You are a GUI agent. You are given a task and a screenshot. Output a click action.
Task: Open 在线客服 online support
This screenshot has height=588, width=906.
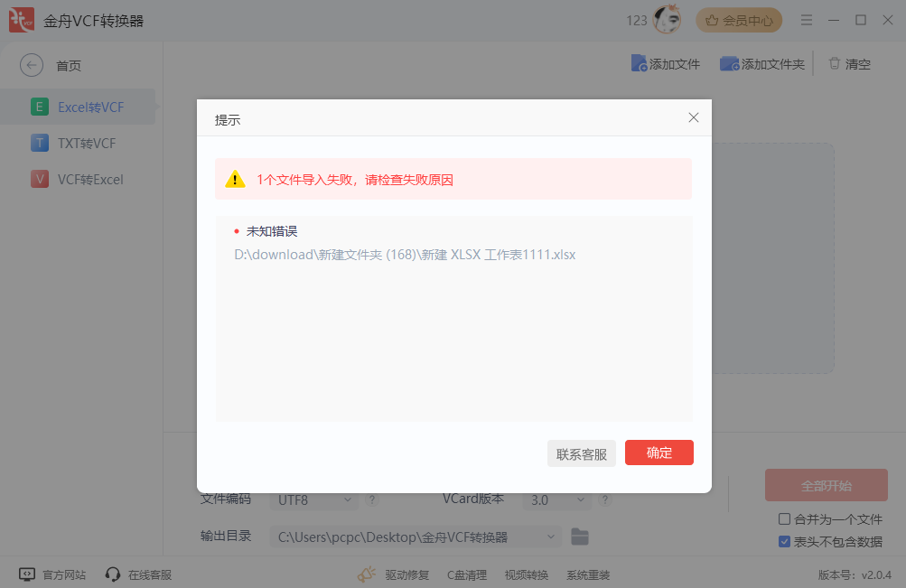[x=150, y=574]
